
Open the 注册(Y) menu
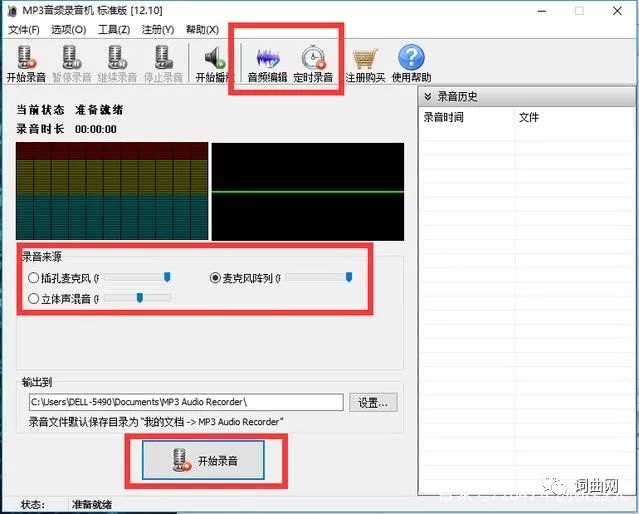click(158, 30)
